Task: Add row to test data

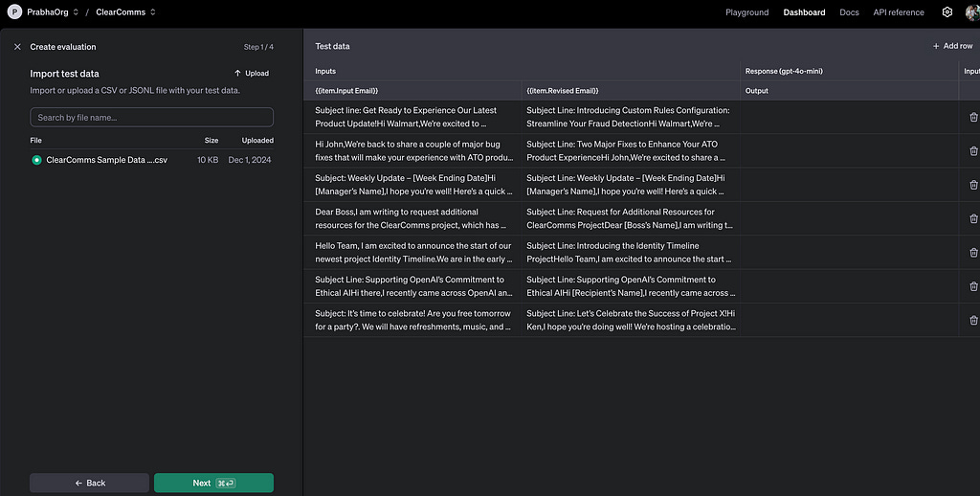Action: pyautogui.click(x=952, y=46)
